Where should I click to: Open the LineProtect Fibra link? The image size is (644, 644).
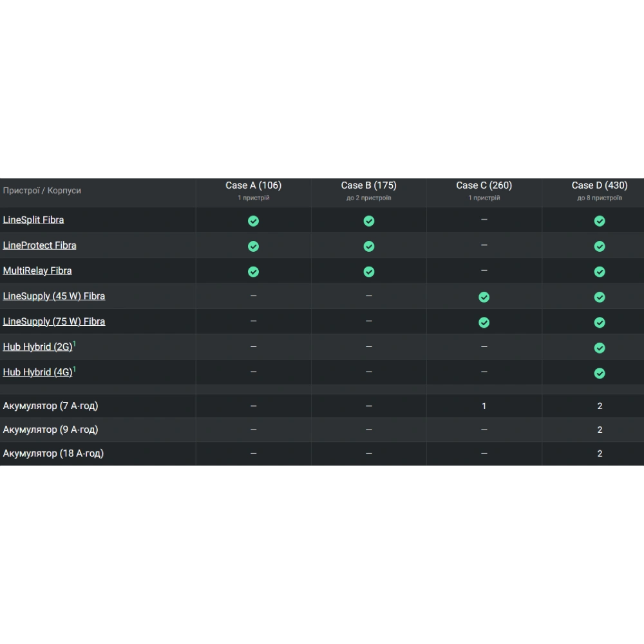point(39,245)
